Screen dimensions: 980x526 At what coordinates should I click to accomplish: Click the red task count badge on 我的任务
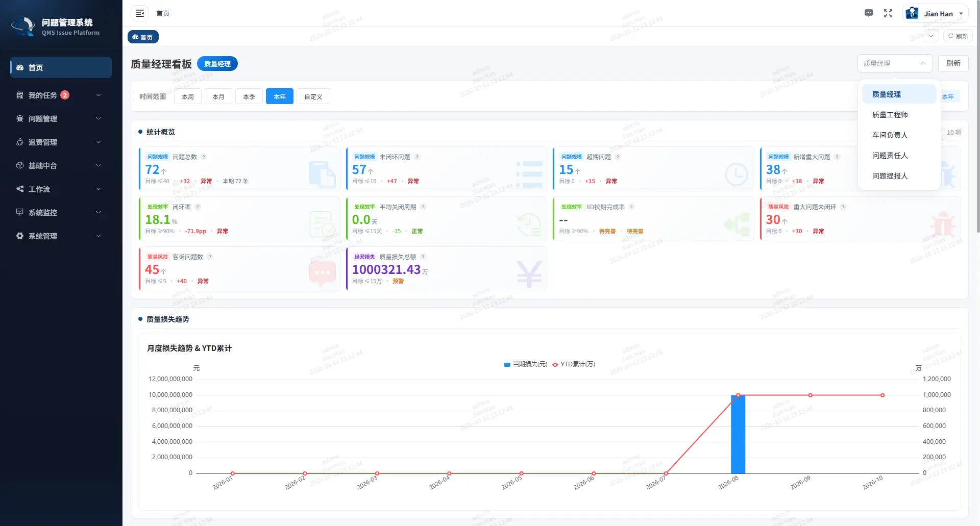[x=65, y=95]
